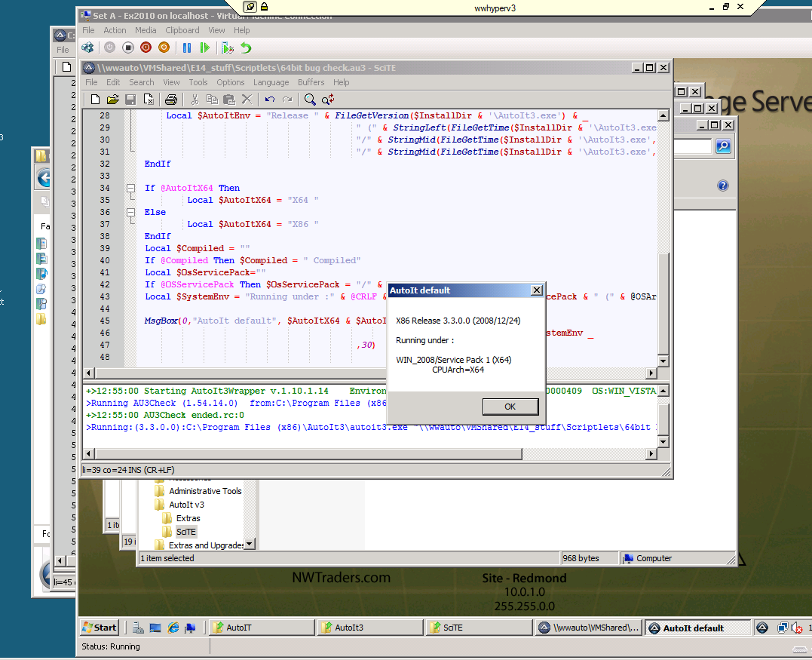This screenshot has height=660, width=812.
Task: Select the AutoIt v3 folder in tree
Action: click(186, 505)
